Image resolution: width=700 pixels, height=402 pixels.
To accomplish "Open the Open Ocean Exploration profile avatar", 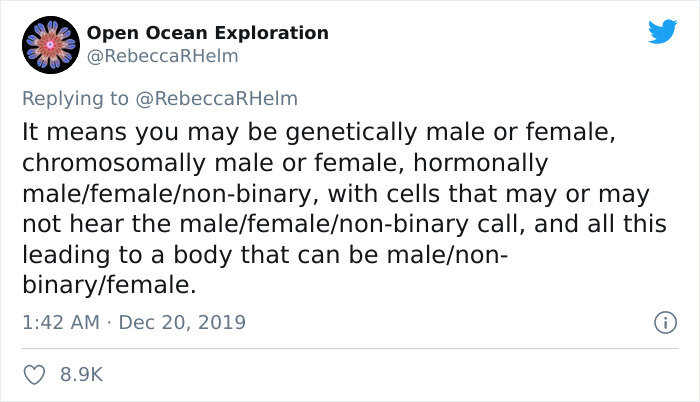I will pyautogui.click(x=51, y=45).
